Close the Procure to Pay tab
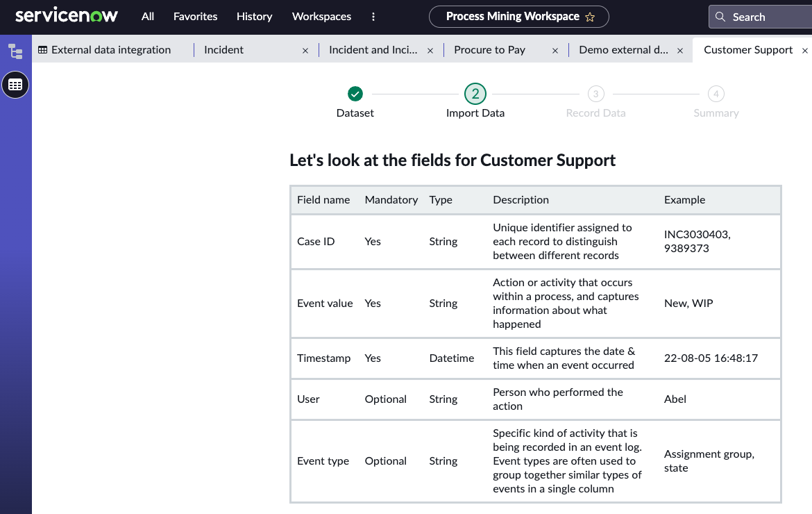This screenshot has width=812, height=514. pos(555,51)
